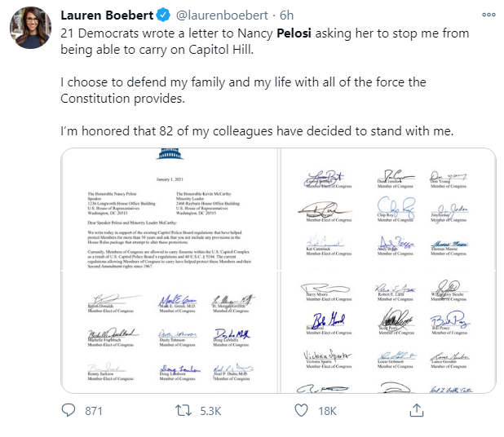Click the 871 replies count
This screenshot has height=437, width=504.
tap(93, 411)
